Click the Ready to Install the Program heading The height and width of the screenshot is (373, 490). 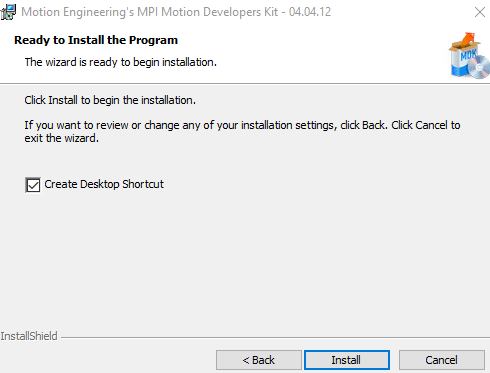[96, 40]
